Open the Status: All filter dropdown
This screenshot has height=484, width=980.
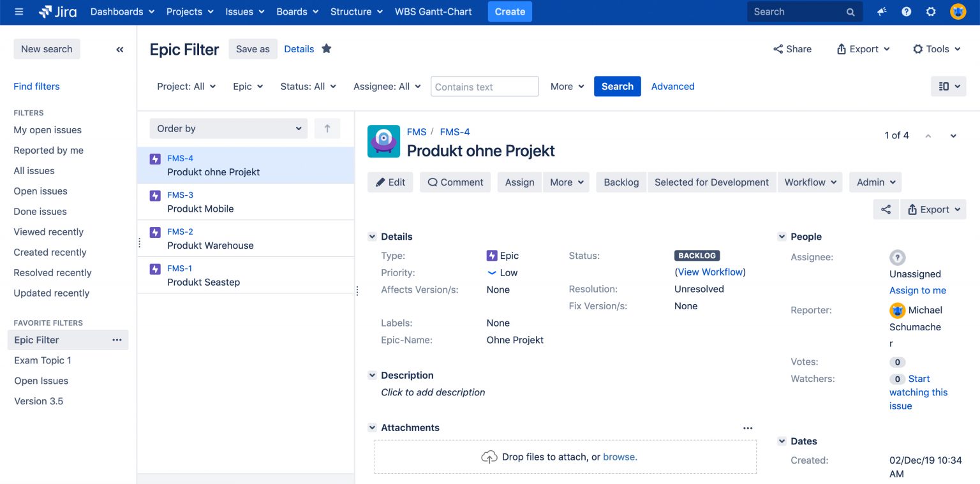coord(308,86)
